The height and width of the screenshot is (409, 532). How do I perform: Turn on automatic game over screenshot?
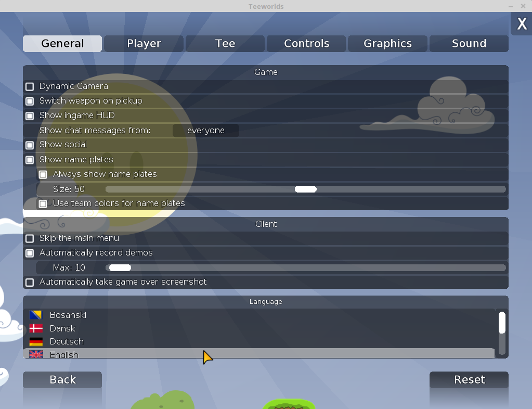[30, 282]
